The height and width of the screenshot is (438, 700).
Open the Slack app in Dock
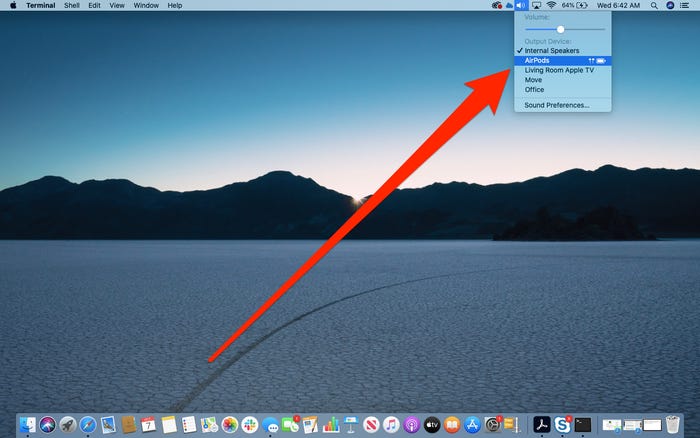point(250,425)
